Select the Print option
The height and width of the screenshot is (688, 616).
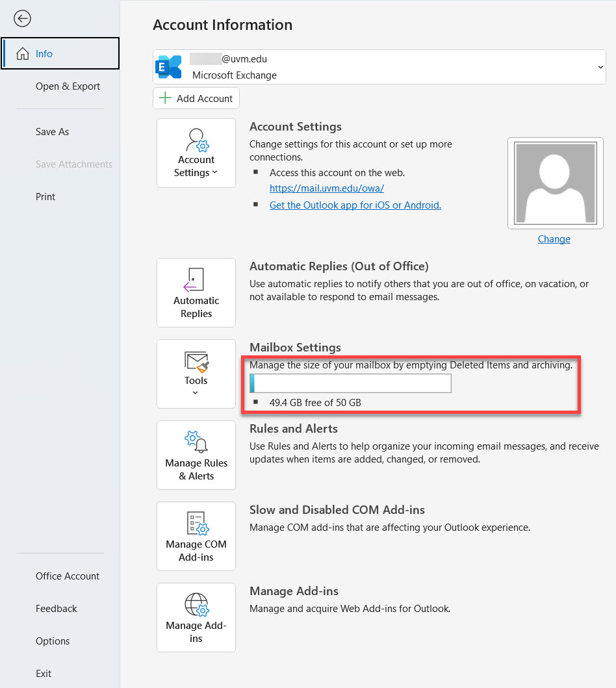tap(45, 196)
